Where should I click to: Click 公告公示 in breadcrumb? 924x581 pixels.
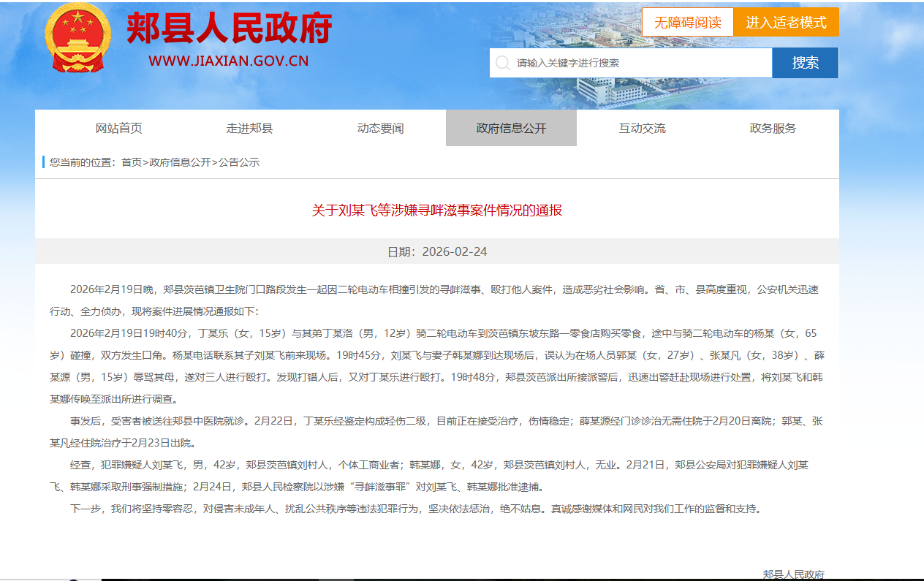tap(239, 162)
